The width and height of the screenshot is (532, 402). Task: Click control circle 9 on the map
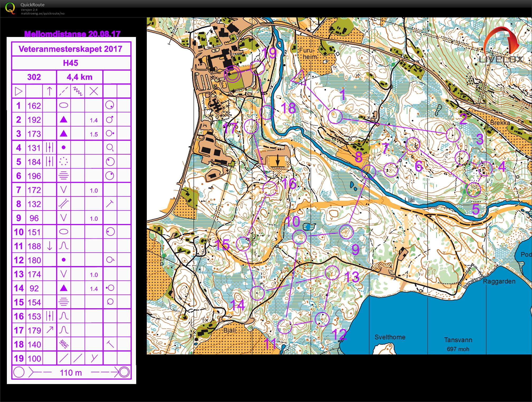pyautogui.click(x=346, y=232)
